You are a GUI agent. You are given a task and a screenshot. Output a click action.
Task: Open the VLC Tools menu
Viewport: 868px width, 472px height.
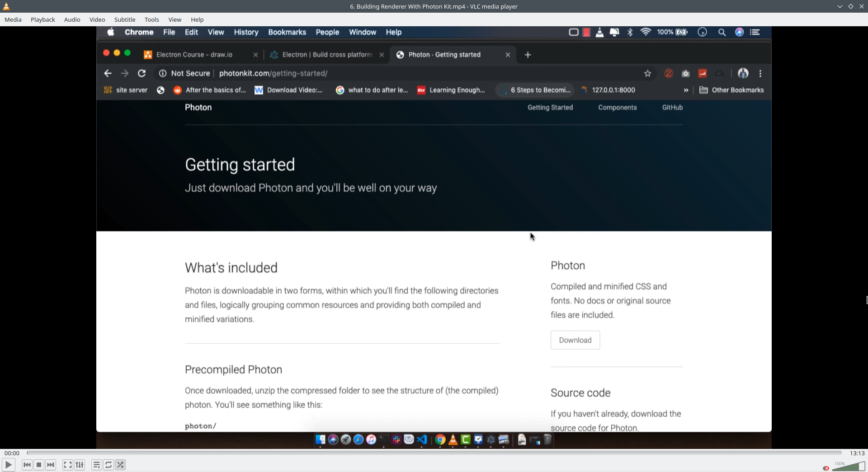click(152, 19)
